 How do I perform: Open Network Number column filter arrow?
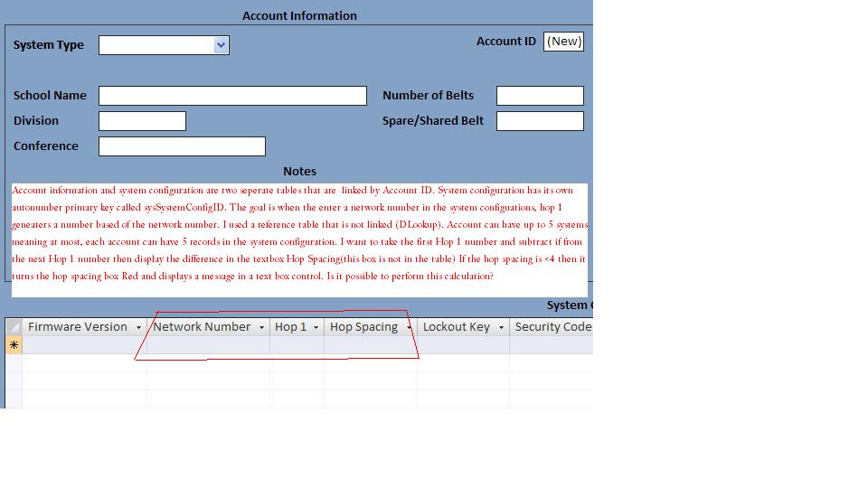261,327
